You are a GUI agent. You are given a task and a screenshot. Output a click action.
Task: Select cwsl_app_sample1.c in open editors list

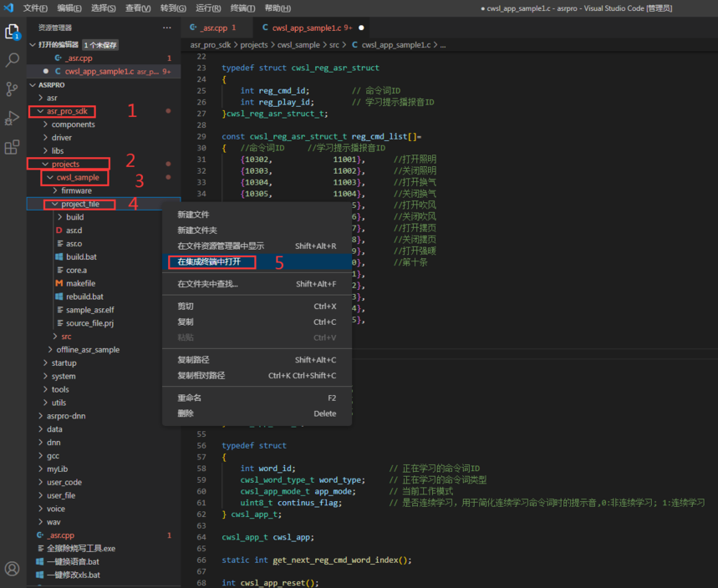104,71
